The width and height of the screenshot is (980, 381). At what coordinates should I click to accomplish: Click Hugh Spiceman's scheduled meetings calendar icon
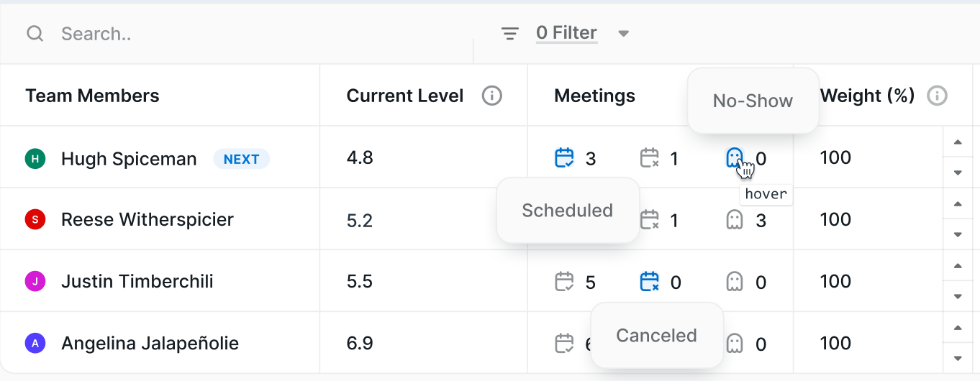[565, 157]
